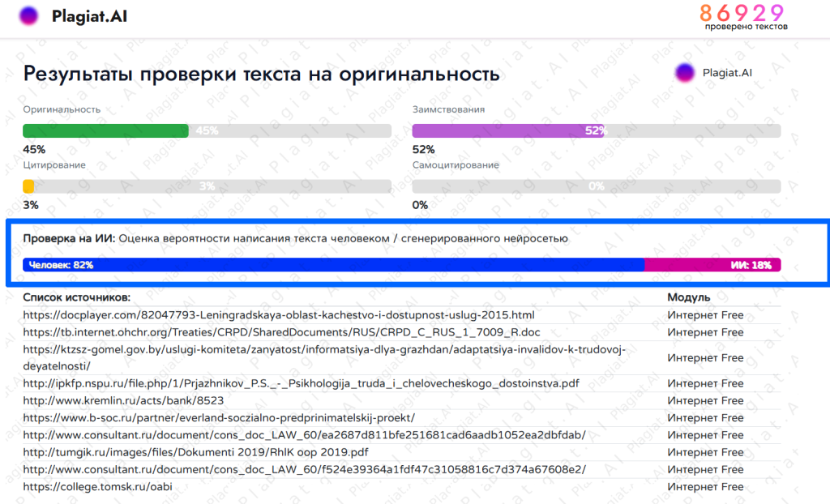830x504 pixels.
Task: Open consultant.ru link ending a67608e2
Action: 305,470
